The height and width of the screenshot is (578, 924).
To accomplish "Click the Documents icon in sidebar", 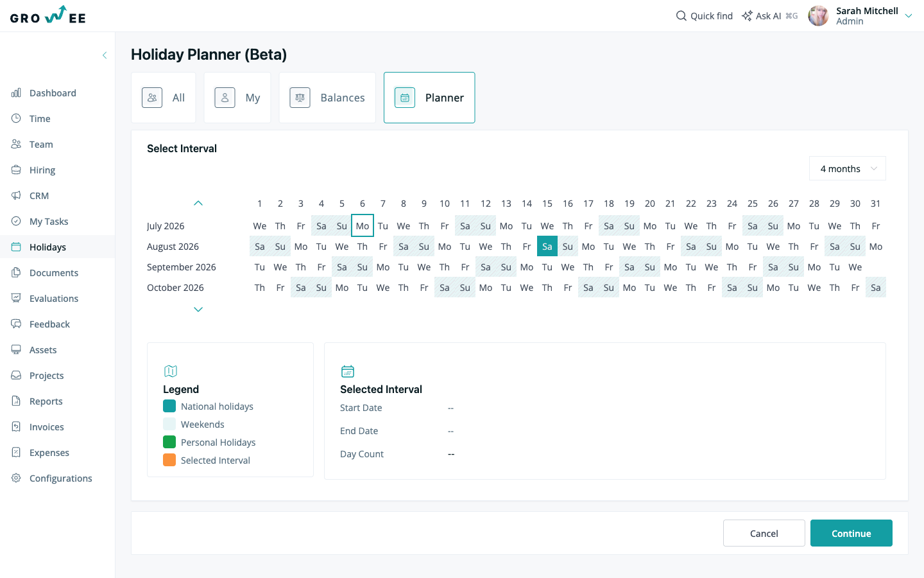I will pos(16,273).
